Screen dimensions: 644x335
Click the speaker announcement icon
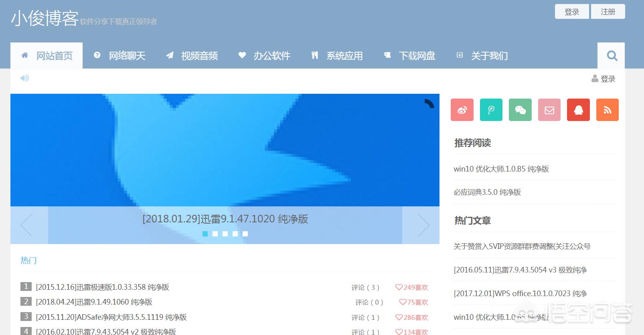pyautogui.click(x=24, y=78)
